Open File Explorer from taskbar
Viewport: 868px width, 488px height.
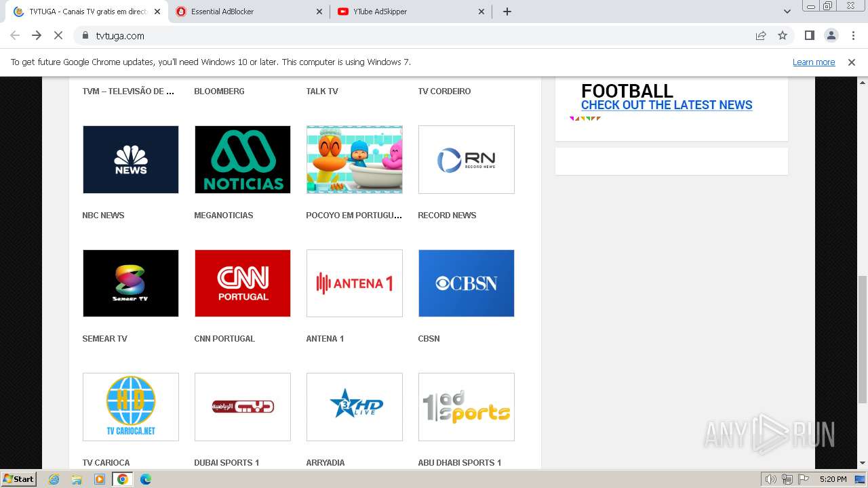[x=77, y=479]
